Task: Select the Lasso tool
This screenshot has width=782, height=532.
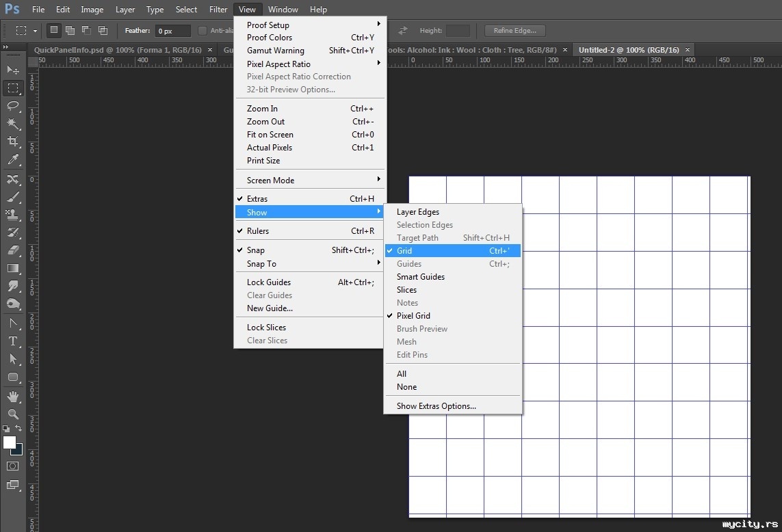Action: click(13, 105)
